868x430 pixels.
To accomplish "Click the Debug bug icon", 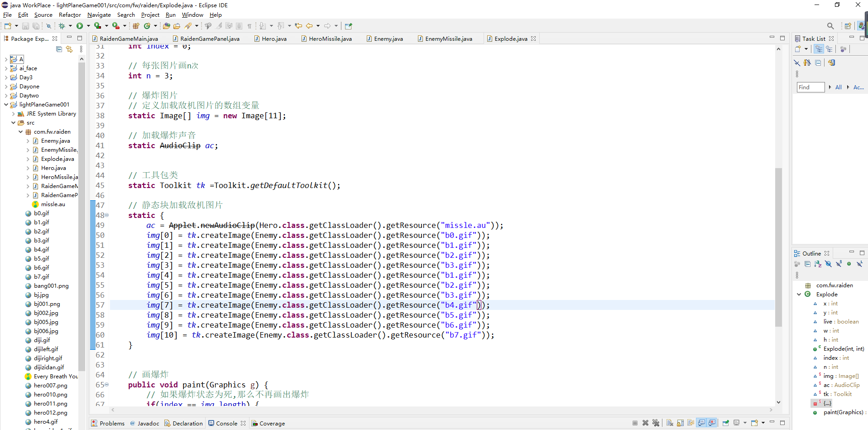I will pos(62,26).
